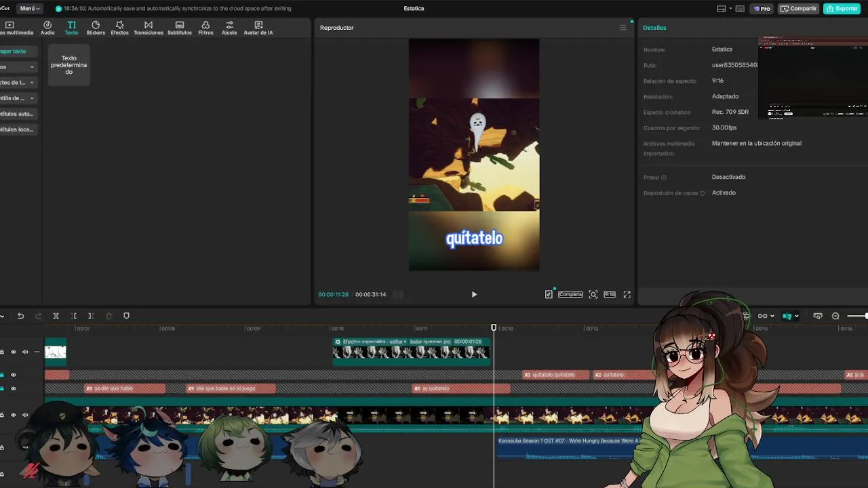Open the Completa preview quality dropdown
The height and width of the screenshot is (488, 868).
point(570,294)
